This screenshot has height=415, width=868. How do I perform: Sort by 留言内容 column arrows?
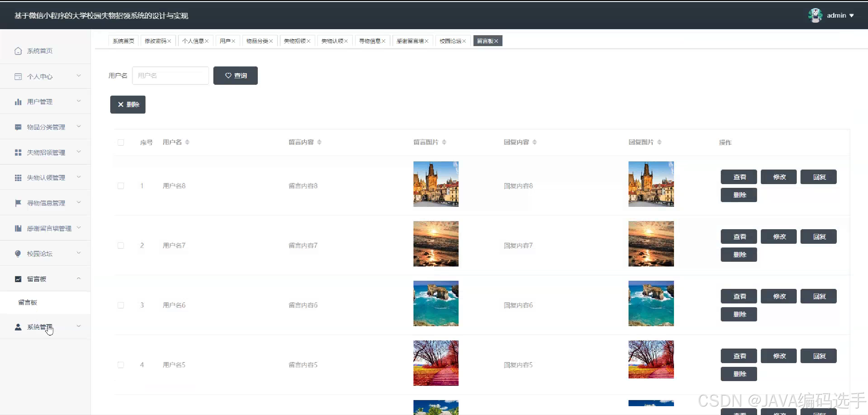coord(319,142)
